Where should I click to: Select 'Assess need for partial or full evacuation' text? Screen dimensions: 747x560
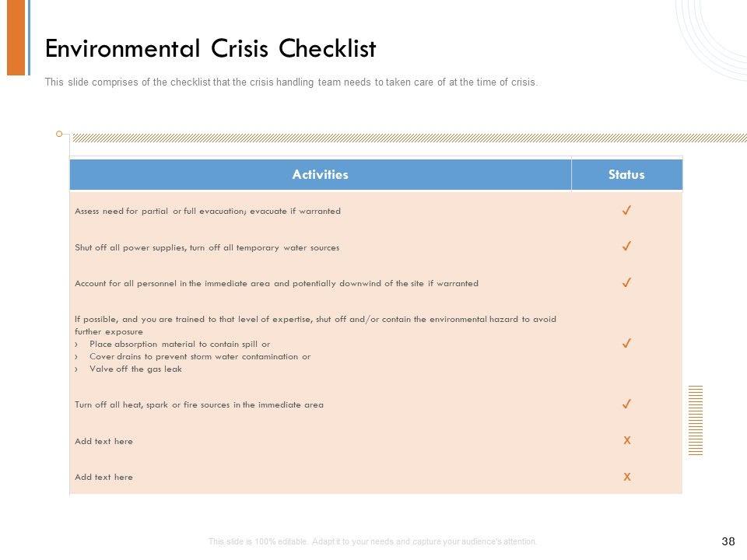(208, 211)
